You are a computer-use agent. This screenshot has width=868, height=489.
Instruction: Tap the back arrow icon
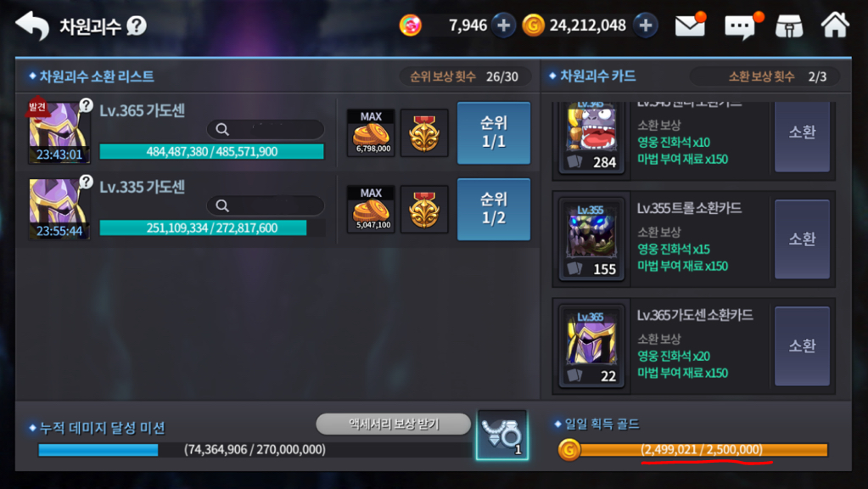(32, 25)
